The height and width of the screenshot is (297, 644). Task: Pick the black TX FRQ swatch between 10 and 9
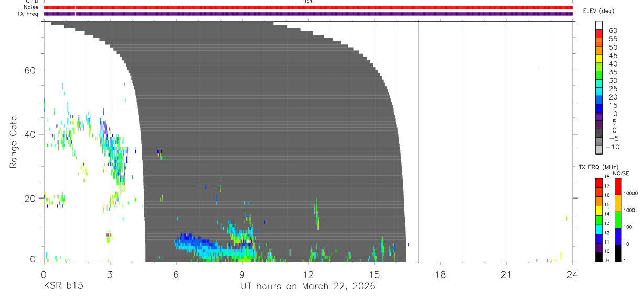coord(598,257)
